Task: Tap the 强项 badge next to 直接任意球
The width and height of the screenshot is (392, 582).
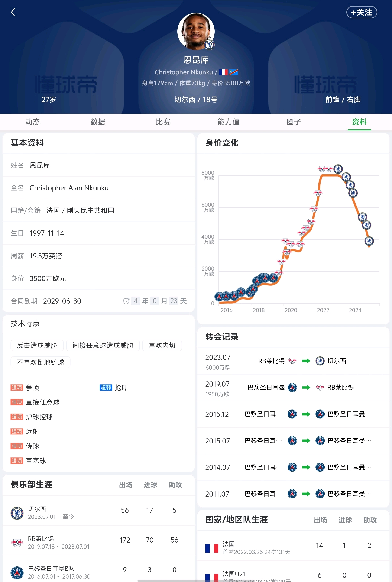Action: tap(17, 402)
